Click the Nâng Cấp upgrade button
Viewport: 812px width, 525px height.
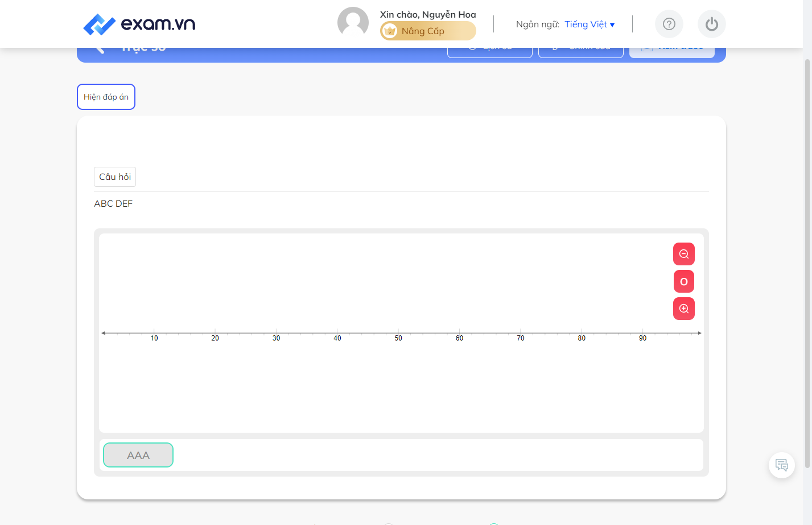point(428,31)
